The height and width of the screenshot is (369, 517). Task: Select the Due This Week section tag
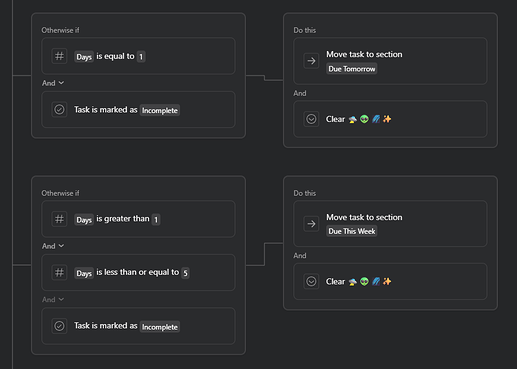click(352, 231)
